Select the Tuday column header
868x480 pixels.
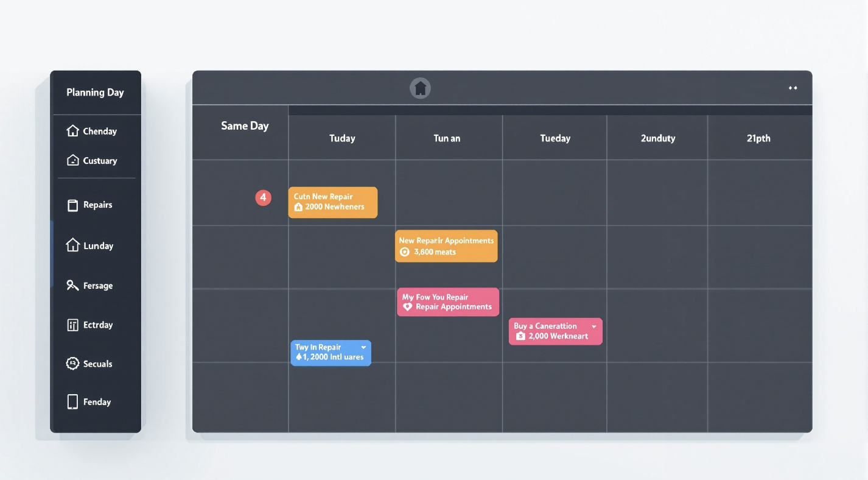pos(342,138)
